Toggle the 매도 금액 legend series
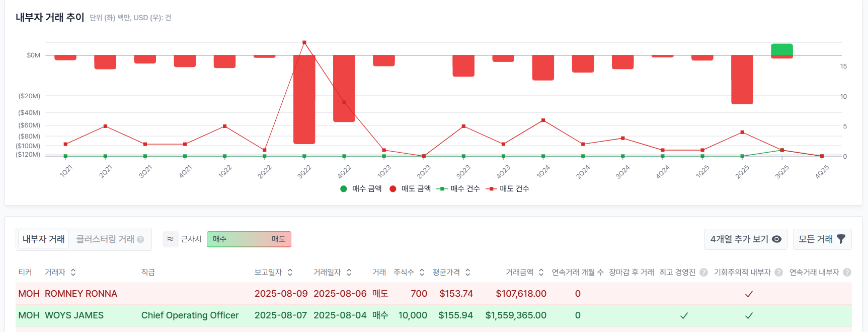The width and height of the screenshot is (868, 332). point(410,189)
